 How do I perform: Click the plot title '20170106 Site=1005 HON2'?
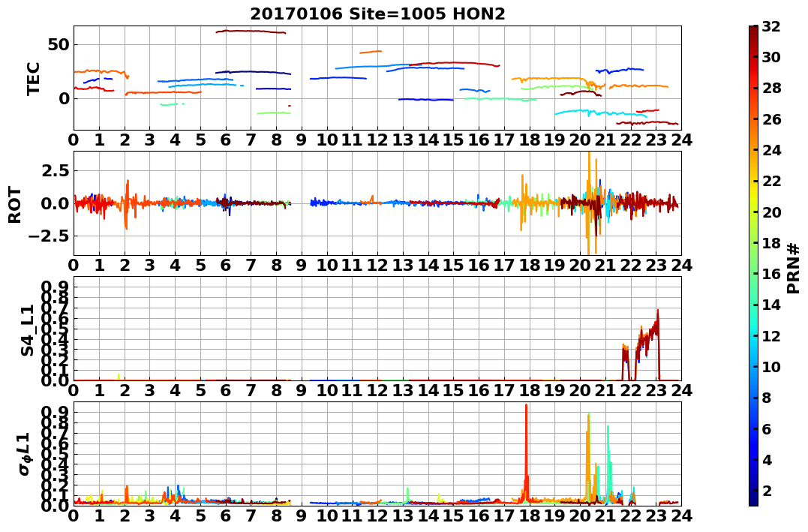point(377,14)
